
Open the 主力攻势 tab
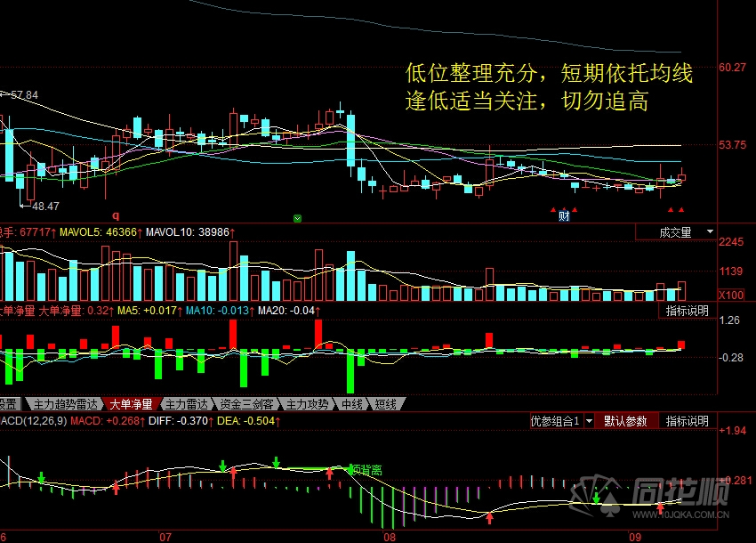(x=307, y=403)
